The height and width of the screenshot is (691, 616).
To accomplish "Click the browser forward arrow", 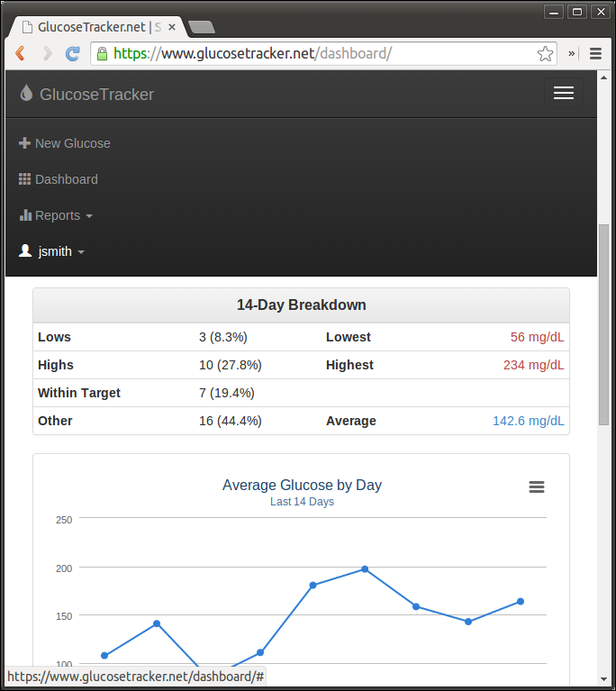I will [47, 53].
